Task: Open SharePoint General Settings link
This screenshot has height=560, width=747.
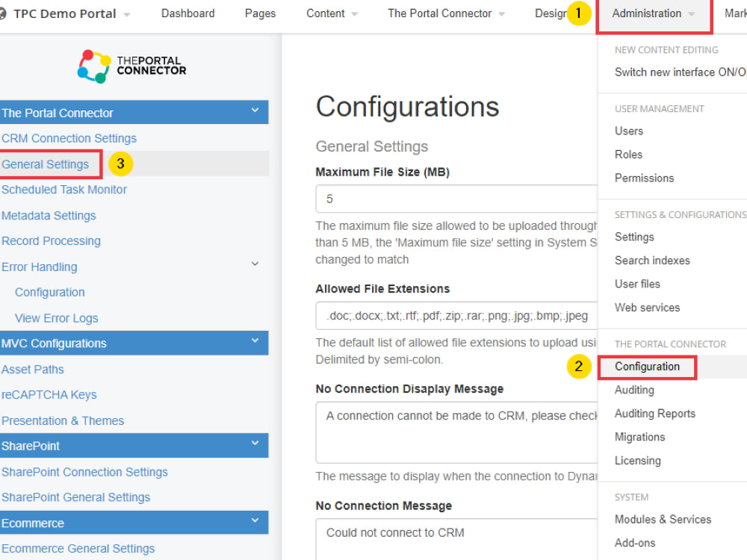Action: click(x=75, y=497)
